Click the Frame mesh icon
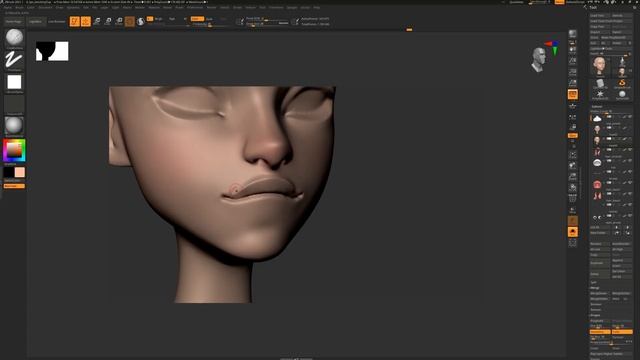 tap(573, 155)
